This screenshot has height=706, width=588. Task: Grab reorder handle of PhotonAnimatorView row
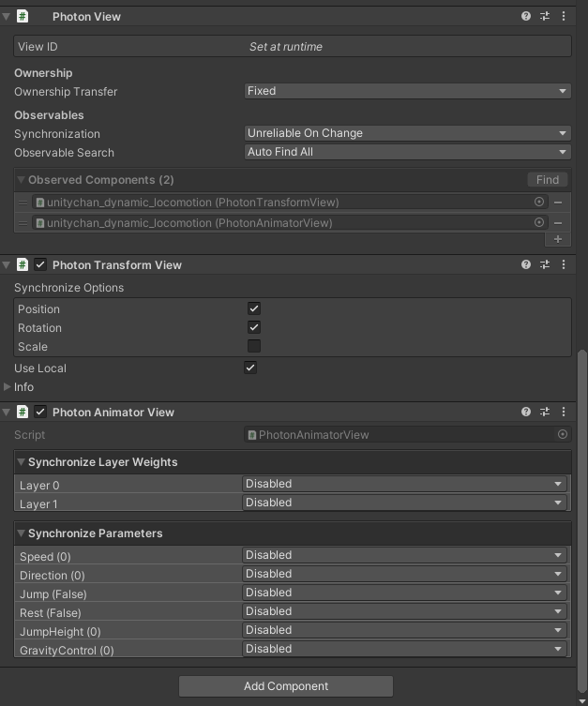[23, 223]
